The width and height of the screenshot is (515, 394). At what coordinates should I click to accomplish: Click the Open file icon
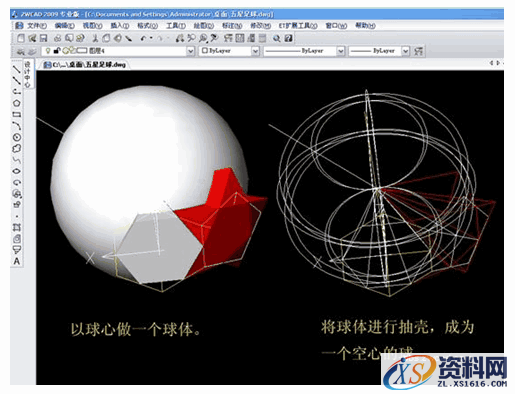[x=32, y=38]
